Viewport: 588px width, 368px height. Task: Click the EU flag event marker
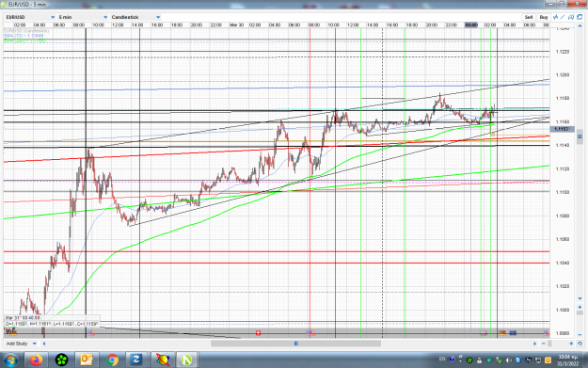[x=513, y=333]
